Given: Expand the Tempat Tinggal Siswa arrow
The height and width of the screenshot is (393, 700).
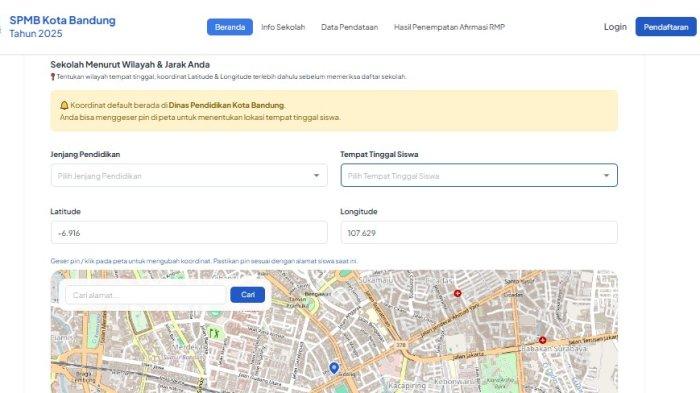Looking at the screenshot, I should pos(606,176).
